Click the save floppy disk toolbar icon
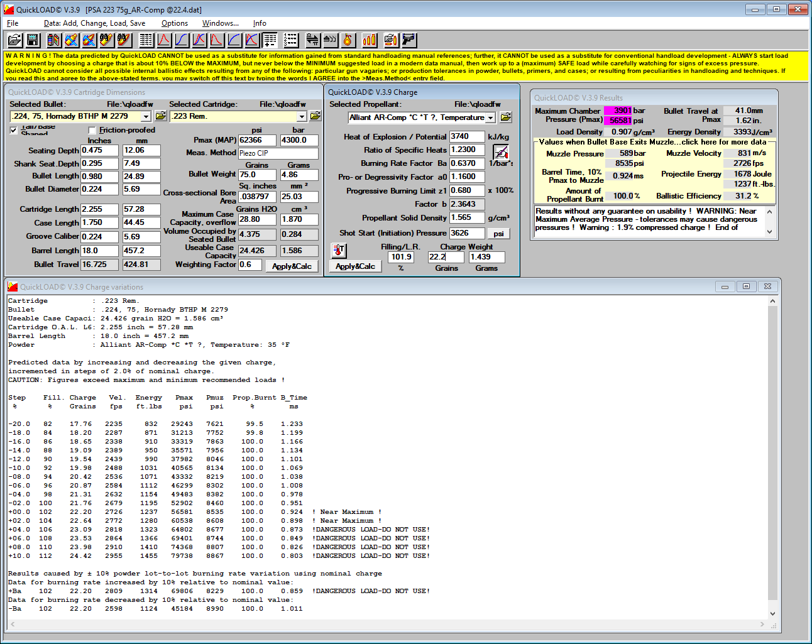The image size is (812, 644). pyautogui.click(x=33, y=40)
